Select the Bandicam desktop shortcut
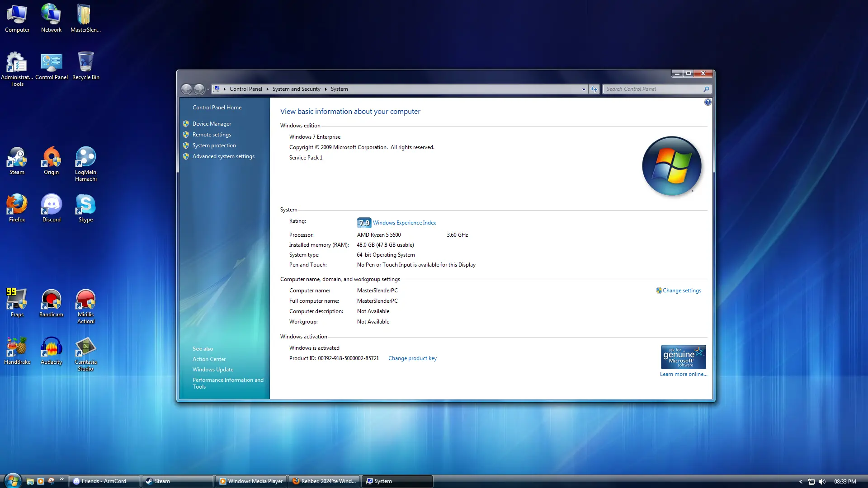Image resolution: width=868 pixels, height=488 pixels. [51, 304]
